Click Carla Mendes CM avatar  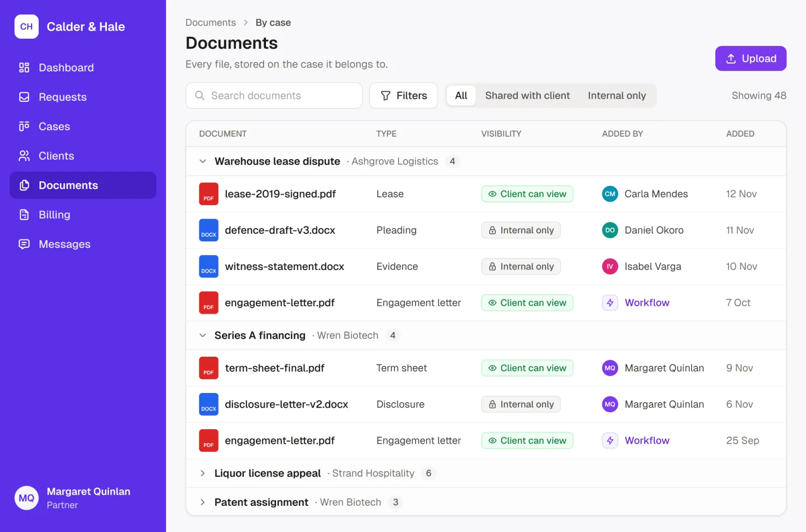point(610,194)
